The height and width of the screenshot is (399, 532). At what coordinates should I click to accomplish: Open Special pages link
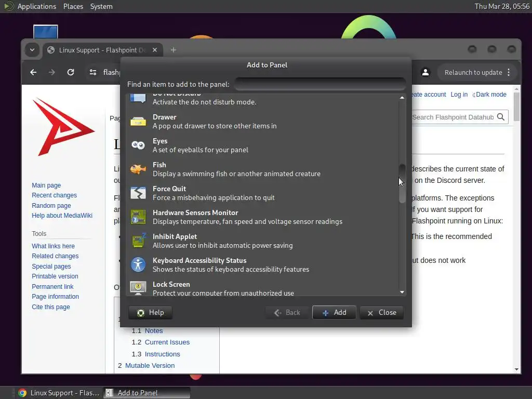(51, 267)
